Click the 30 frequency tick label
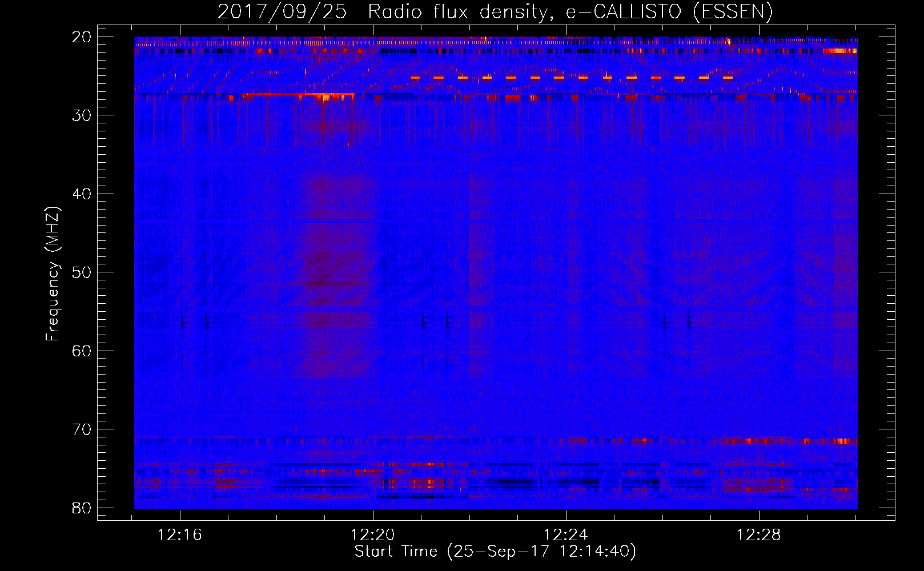 tap(82, 115)
